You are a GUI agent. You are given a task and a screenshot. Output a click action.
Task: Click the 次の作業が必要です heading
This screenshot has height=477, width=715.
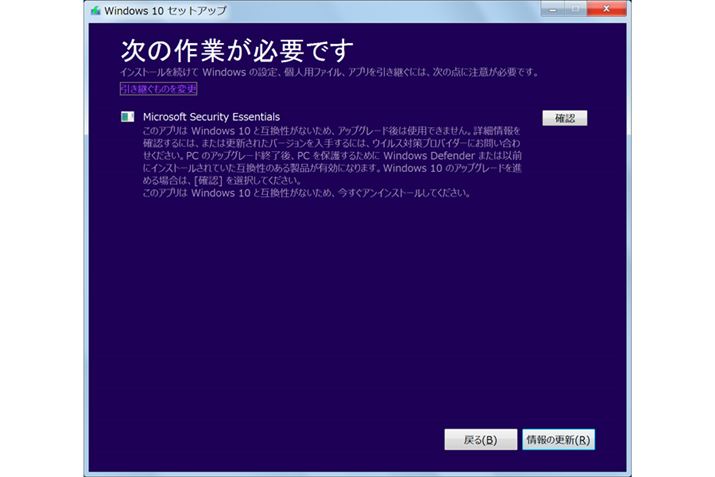coord(237,50)
